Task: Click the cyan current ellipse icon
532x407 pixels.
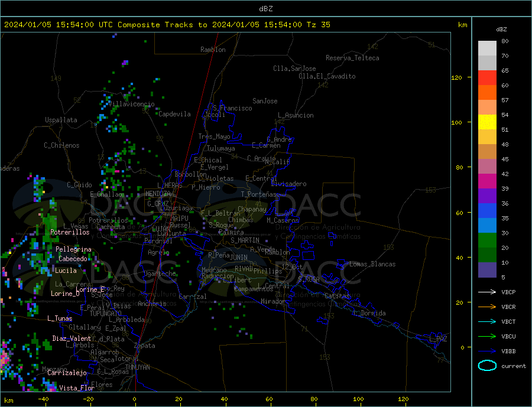Action: click(x=487, y=366)
